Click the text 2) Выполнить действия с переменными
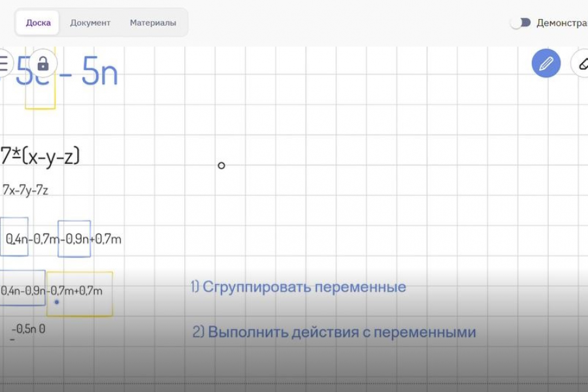The width and height of the screenshot is (588, 392). pyautogui.click(x=334, y=332)
